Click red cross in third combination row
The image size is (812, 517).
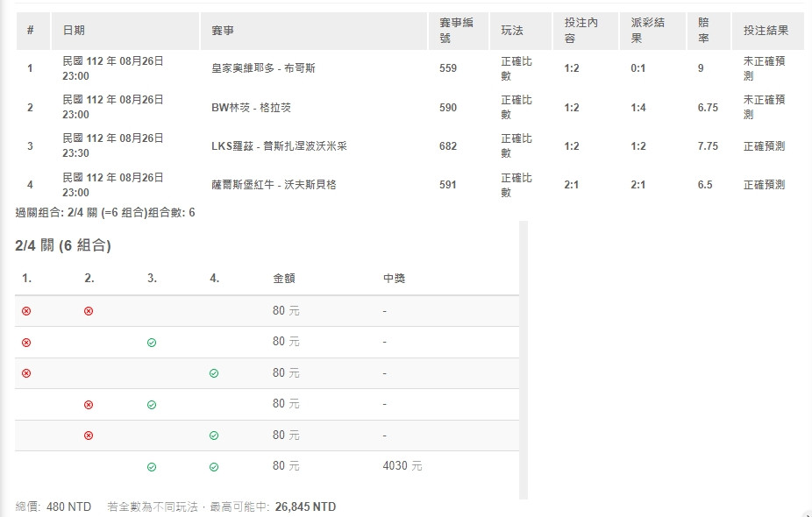(x=26, y=373)
